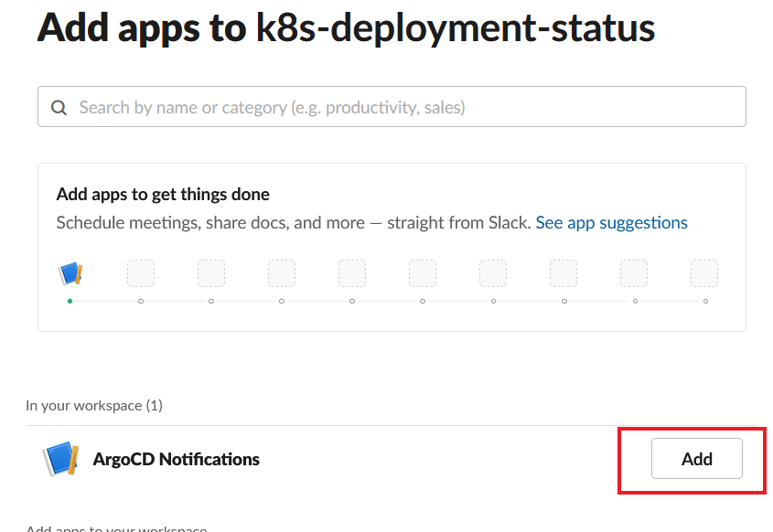
Task: Click the green progress dot under the first app
Action: click(x=70, y=301)
